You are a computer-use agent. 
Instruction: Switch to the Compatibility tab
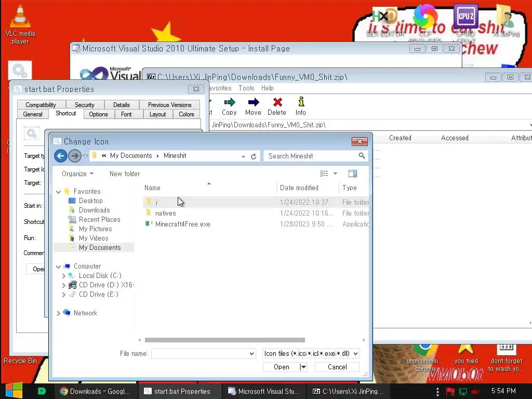tap(41, 105)
